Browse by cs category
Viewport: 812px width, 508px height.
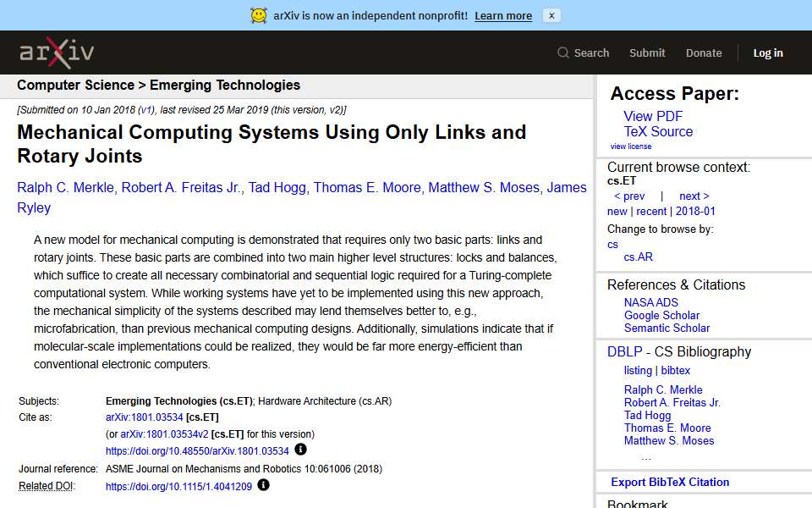pos(612,244)
